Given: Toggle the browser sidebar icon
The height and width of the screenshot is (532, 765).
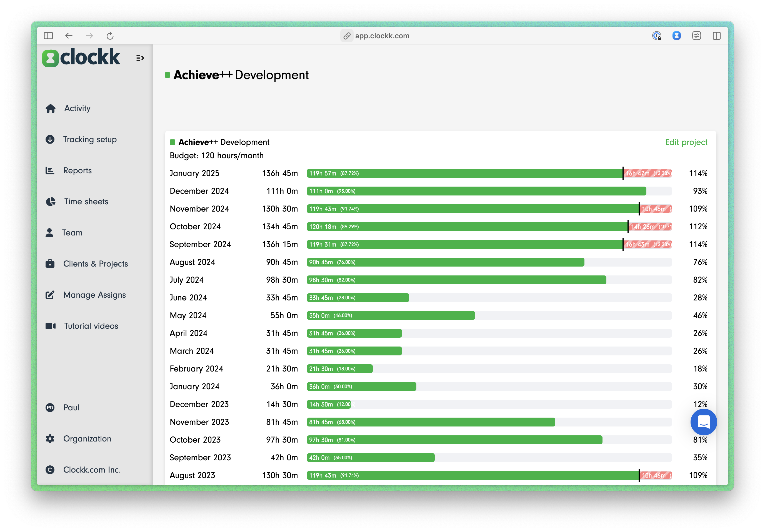Looking at the screenshot, I should pos(48,36).
